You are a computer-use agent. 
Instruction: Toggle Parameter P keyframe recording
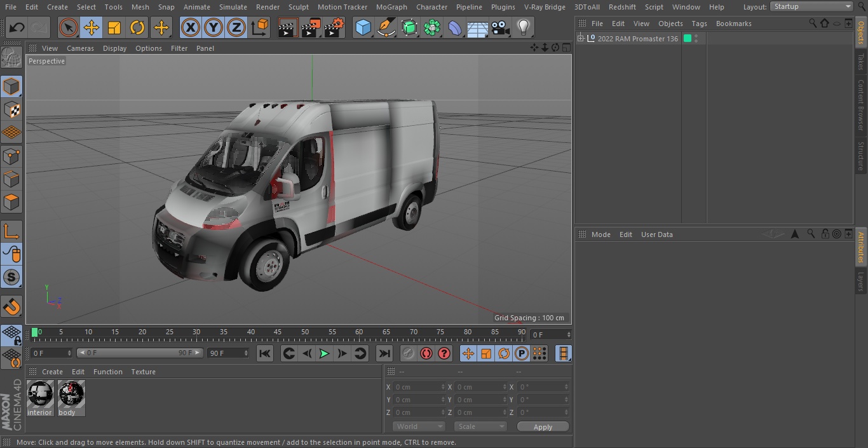click(x=521, y=353)
